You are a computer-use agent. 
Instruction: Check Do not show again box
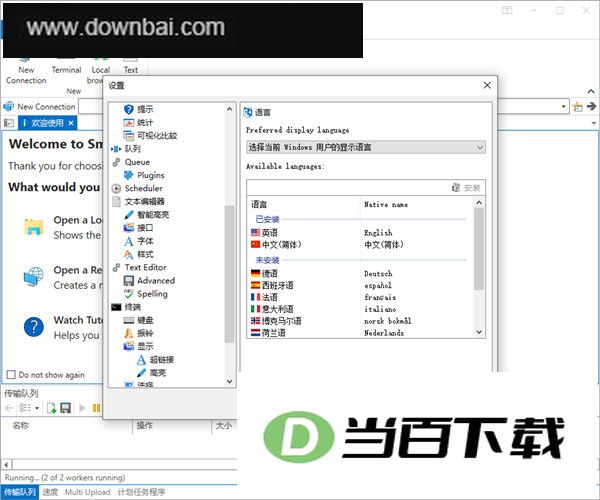(x=11, y=375)
